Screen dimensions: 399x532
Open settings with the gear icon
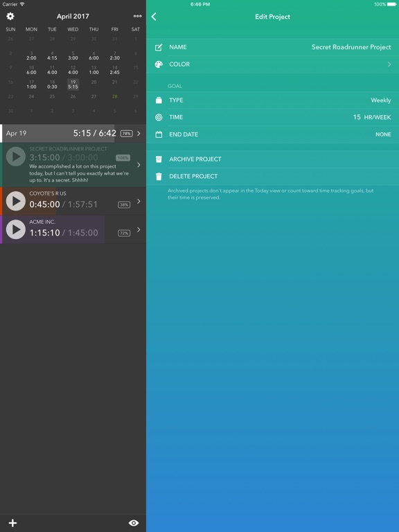10,16
